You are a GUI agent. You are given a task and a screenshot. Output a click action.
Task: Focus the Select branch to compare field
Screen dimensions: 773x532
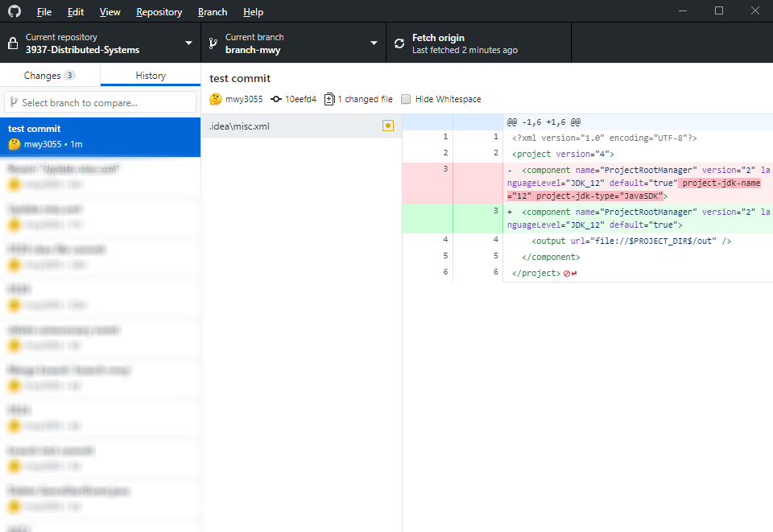point(100,102)
